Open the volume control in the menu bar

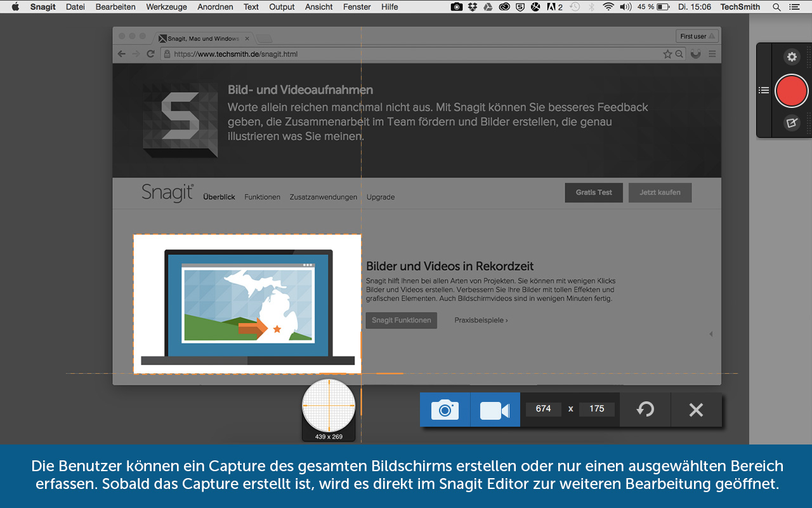click(625, 7)
